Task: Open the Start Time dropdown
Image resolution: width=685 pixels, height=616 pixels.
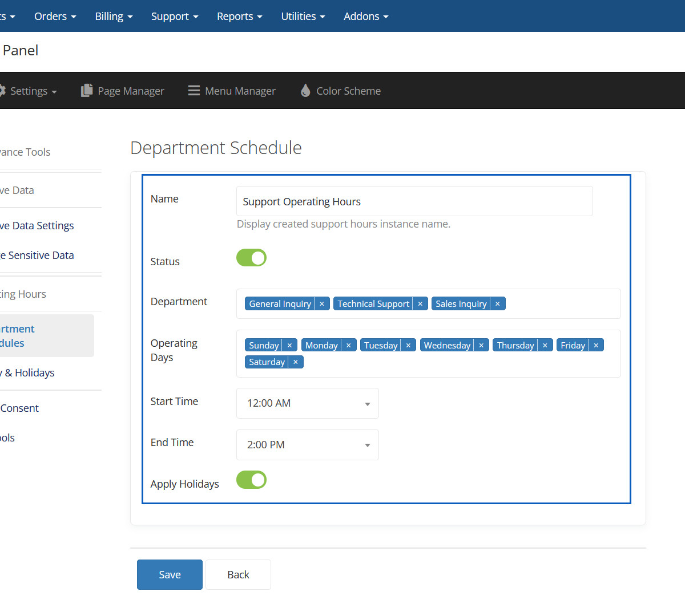Action: (307, 403)
